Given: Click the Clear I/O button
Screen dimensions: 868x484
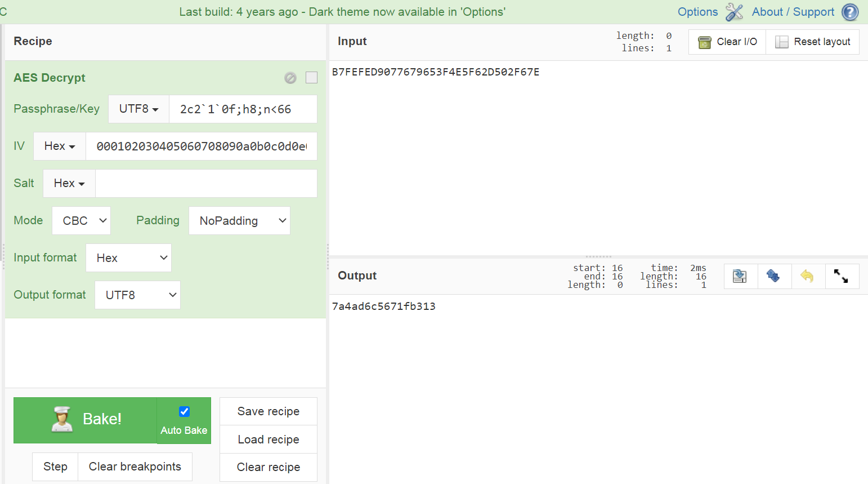Looking at the screenshot, I should click(x=727, y=42).
